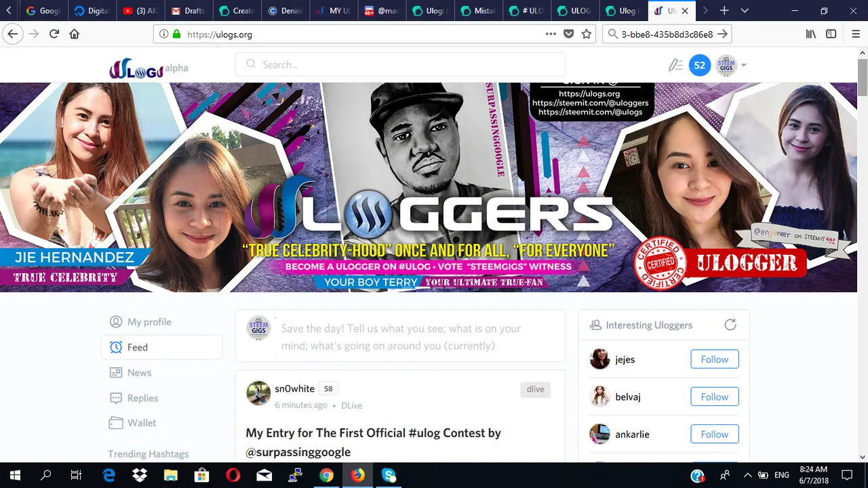Bookmark this page with the star icon
Image resolution: width=868 pixels, height=488 pixels.
click(x=587, y=34)
